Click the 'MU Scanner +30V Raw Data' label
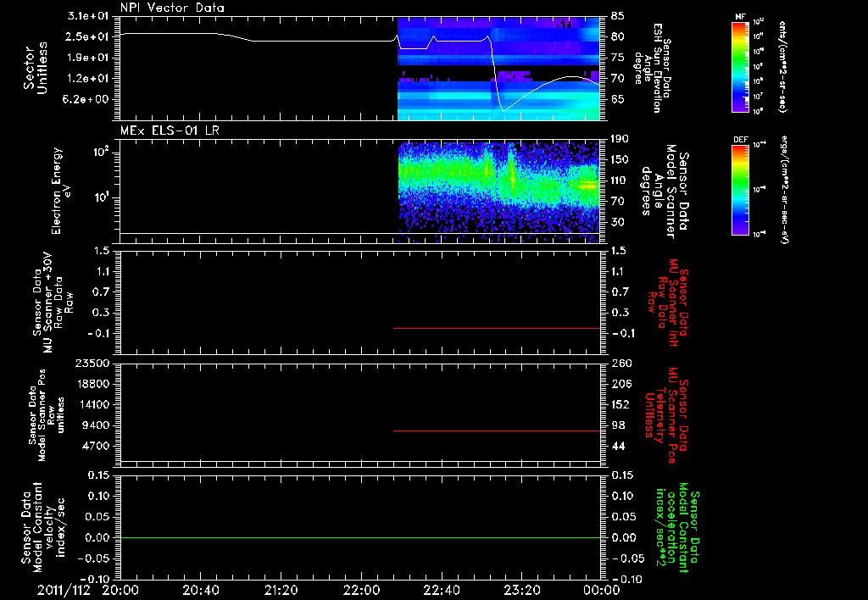 tap(53, 303)
